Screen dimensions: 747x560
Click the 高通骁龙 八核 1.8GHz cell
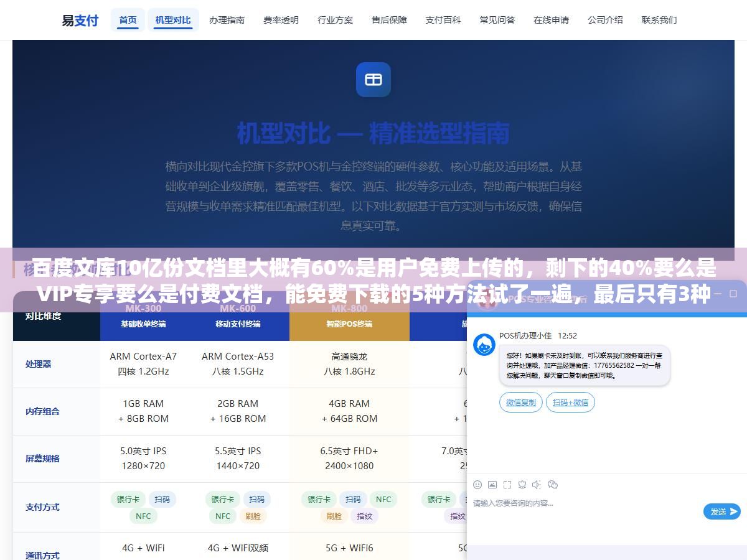[349, 364]
